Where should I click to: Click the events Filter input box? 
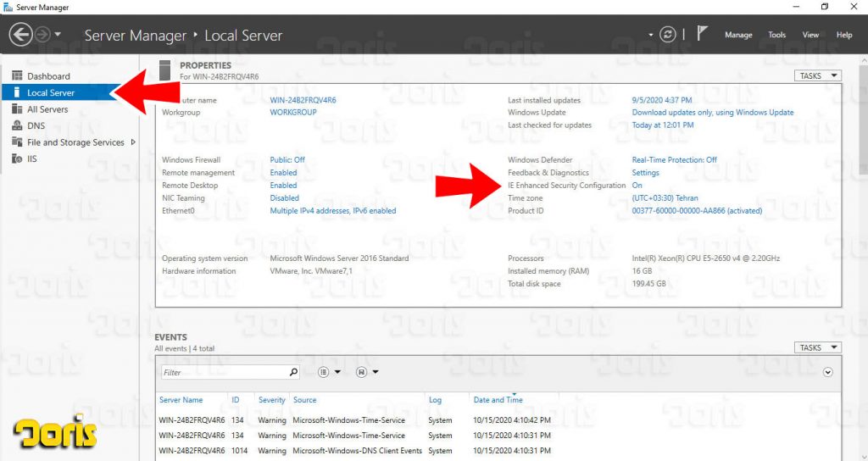[x=224, y=373]
